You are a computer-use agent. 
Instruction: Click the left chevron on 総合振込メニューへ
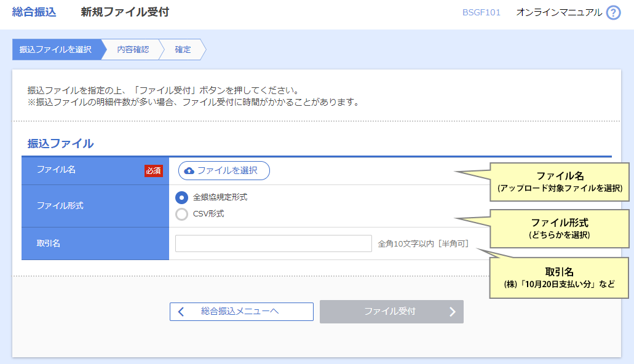[181, 312]
